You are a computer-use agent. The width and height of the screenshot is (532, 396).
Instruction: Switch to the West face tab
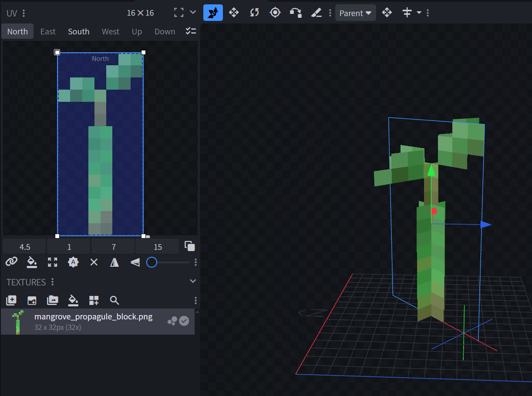(111, 31)
